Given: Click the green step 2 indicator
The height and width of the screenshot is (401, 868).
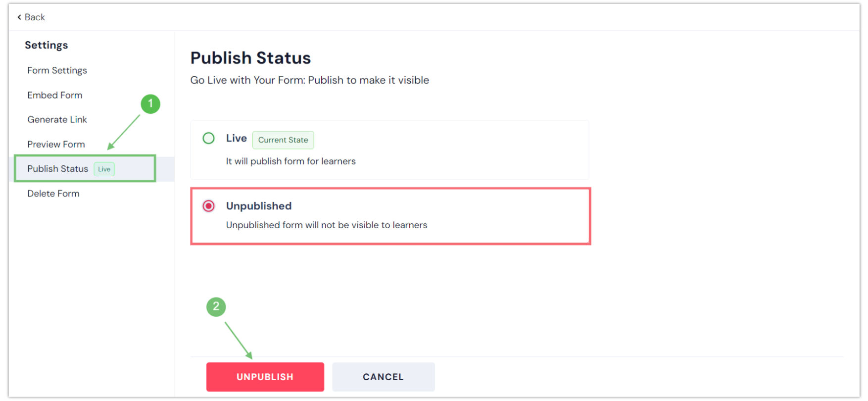Looking at the screenshot, I should click(x=216, y=307).
